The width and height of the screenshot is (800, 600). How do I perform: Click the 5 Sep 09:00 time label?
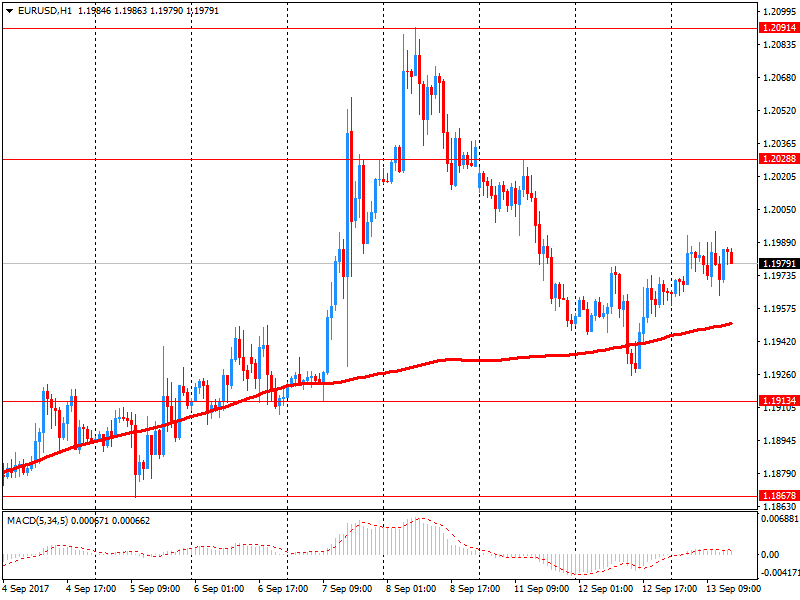[x=155, y=589]
